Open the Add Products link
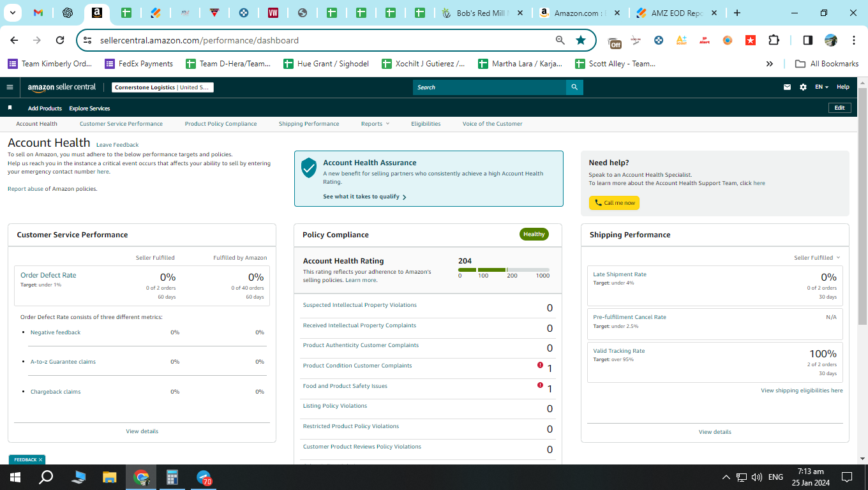Image resolution: width=868 pixels, height=490 pixels. pyautogui.click(x=45, y=108)
